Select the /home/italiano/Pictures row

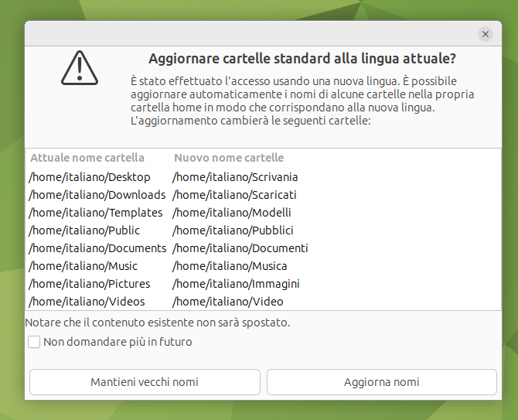pyautogui.click(x=264, y=284)
